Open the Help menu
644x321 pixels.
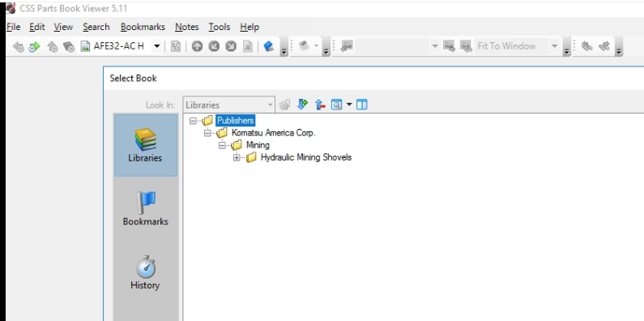[249, 27]
